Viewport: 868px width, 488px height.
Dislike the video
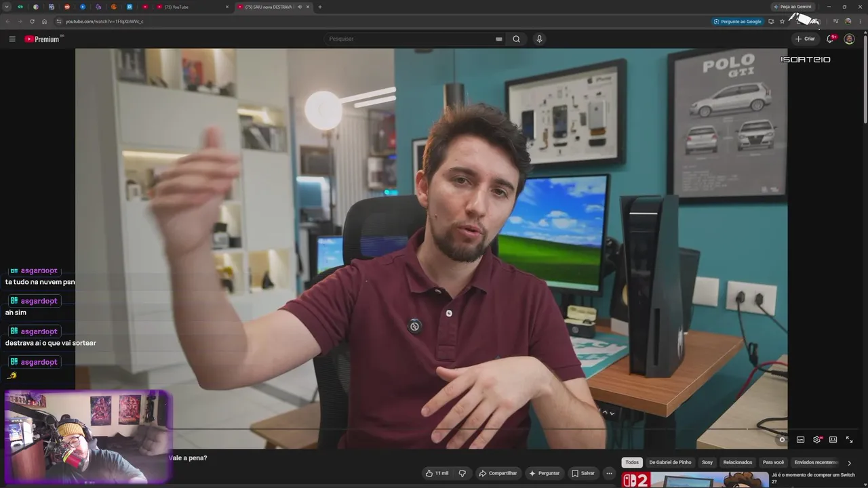[x=462, y=473]
